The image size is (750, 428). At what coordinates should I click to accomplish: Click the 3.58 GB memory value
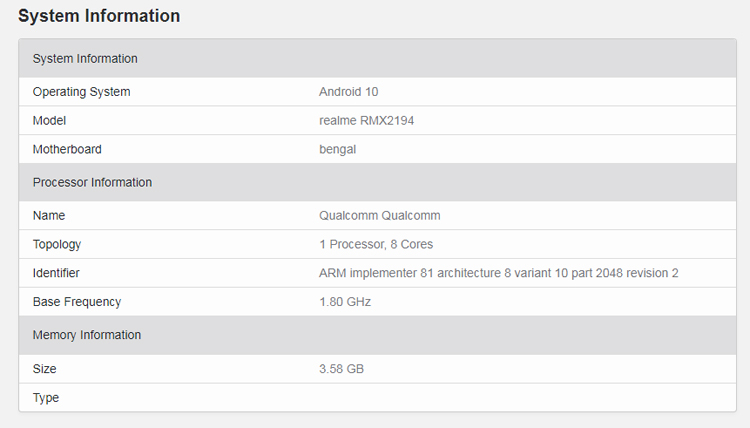pos(341,369)
